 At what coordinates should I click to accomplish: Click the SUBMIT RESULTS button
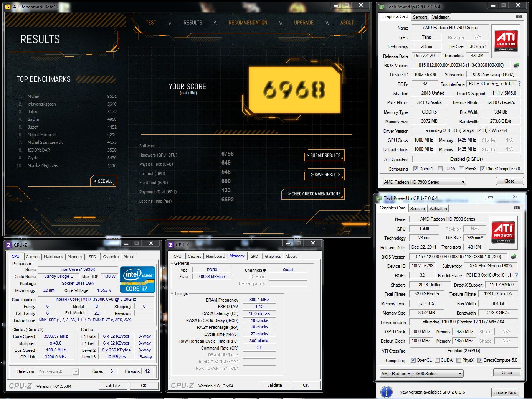325,155
